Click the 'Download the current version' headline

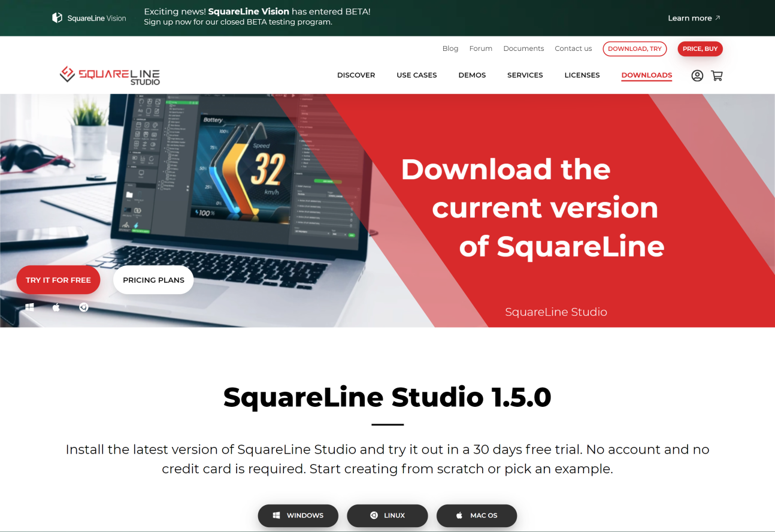533,207
